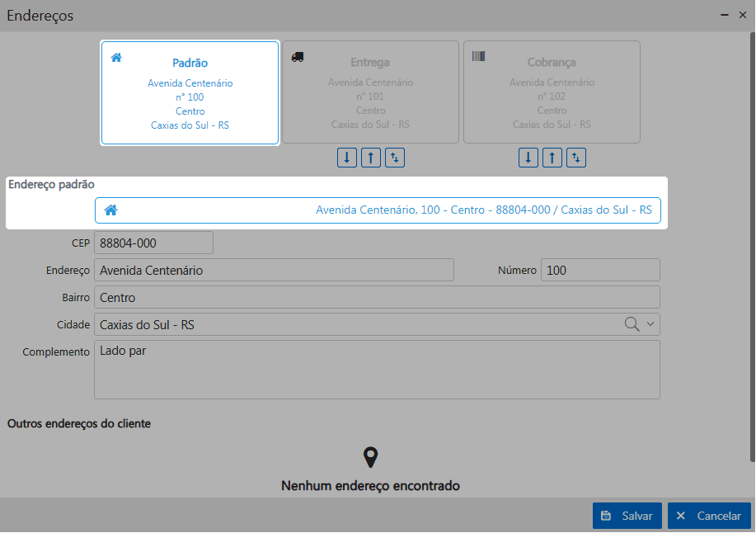Screen dimensions: 756x533
Task: Select the Cobrança address card
Action: [552, 93]
